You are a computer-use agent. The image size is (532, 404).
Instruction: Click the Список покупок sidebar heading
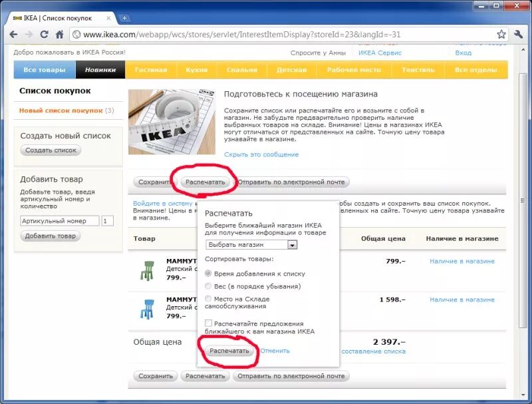point(55,91)
